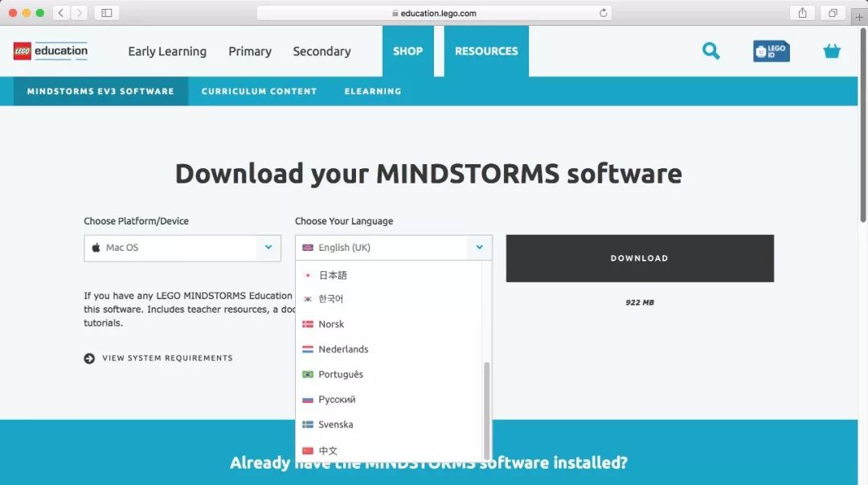
Task: Click the language list scrollbar thumb
Action: pyautogui.click(x=486, y=411)
